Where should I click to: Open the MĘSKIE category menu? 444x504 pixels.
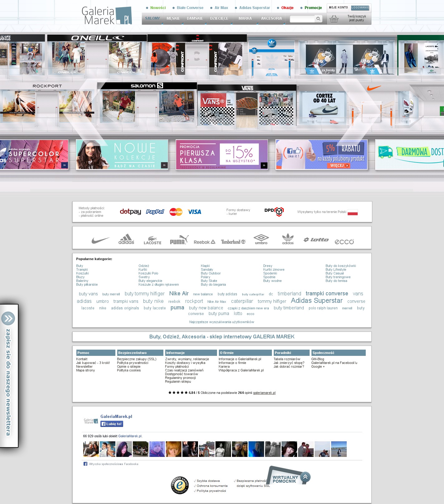(x=173, y=18)
